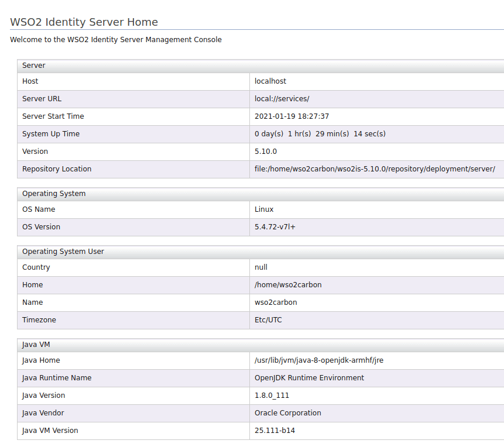Select the OS Name value Linux
Viewport: 504px width, 447px height.
tap(264, 209)
